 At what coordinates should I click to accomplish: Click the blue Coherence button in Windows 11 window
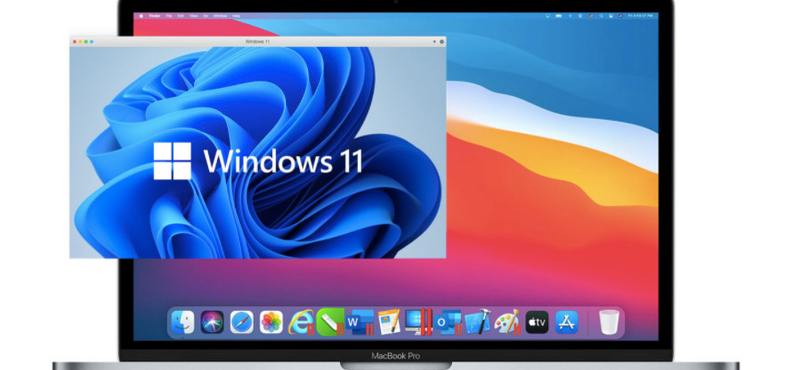[x=91, y=41]
